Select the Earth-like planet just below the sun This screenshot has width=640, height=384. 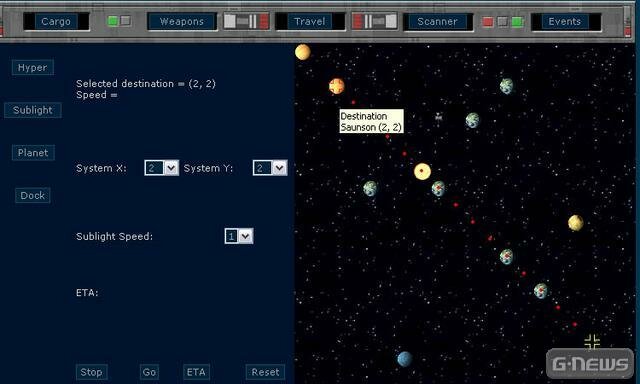point(438,189)
